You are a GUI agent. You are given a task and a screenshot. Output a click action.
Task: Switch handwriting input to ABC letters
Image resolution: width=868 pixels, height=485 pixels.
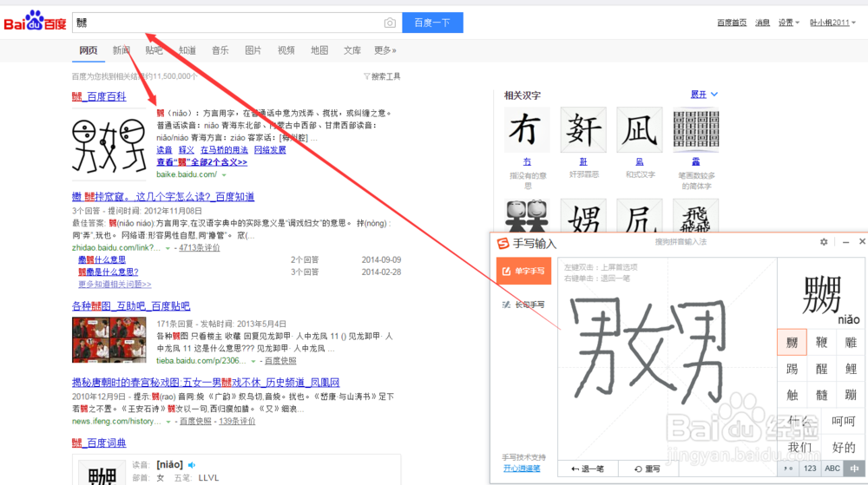point(832,469)
